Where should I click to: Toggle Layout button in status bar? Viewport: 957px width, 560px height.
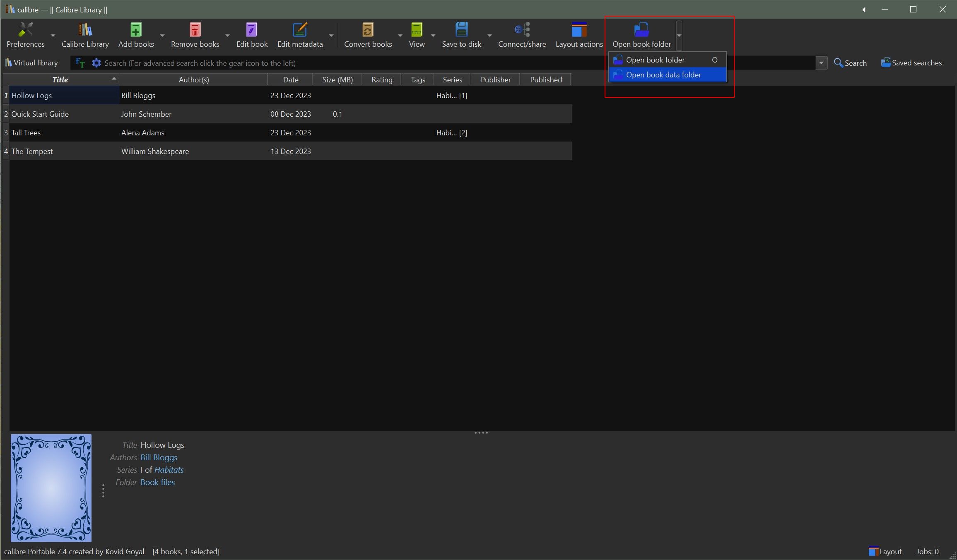click(x=885, y=551)
